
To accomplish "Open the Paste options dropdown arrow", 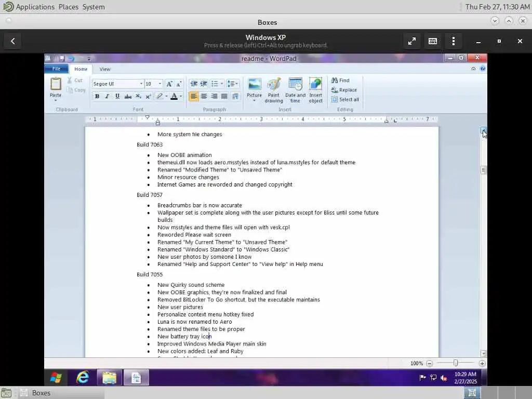I will point(56,100).
